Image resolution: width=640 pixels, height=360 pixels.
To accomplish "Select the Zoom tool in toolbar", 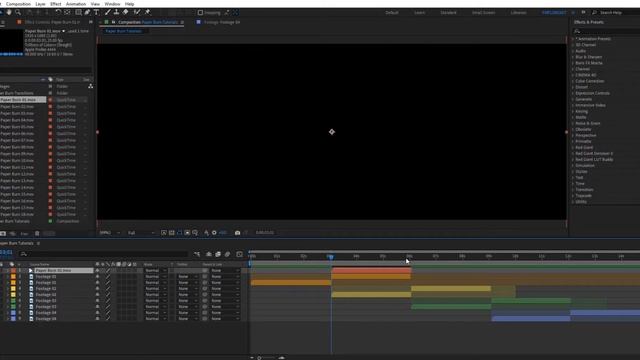I will pyautogui.click(x=18, y=13).
